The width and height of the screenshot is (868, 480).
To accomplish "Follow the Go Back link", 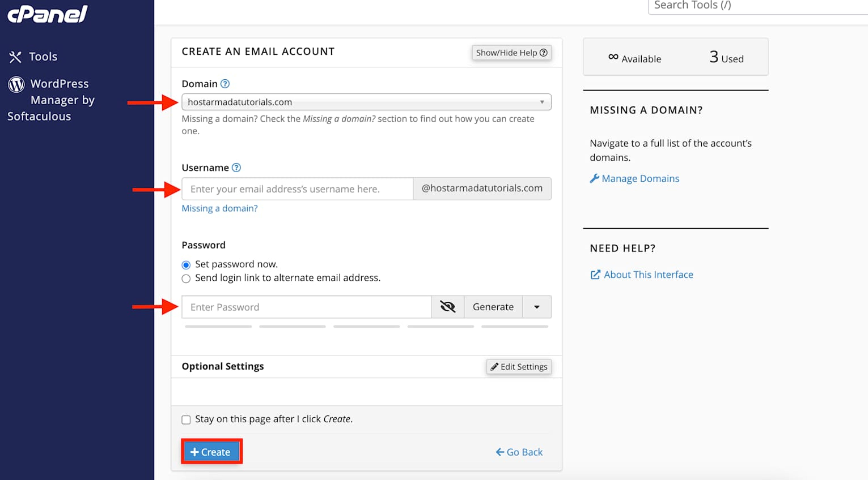I will click(519, 452).
